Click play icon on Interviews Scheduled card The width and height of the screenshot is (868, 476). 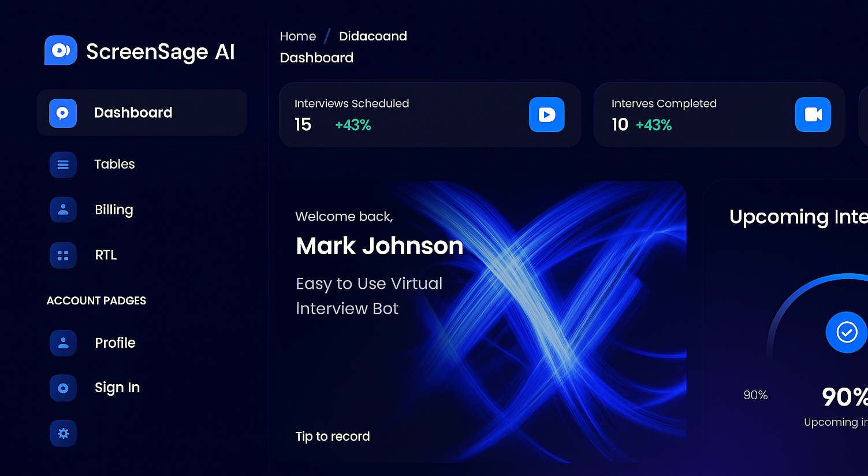click(546, 114)
